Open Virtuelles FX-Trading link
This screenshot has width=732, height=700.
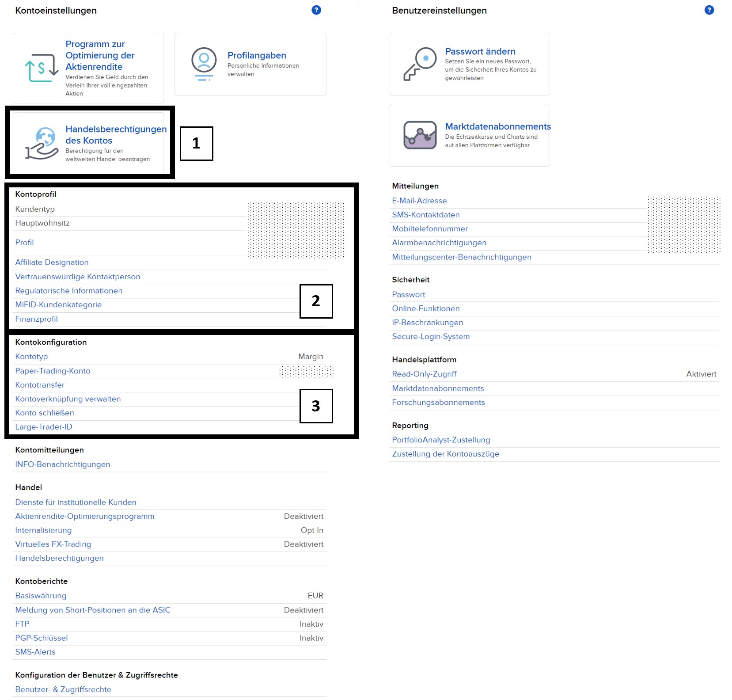coord(53,544)
